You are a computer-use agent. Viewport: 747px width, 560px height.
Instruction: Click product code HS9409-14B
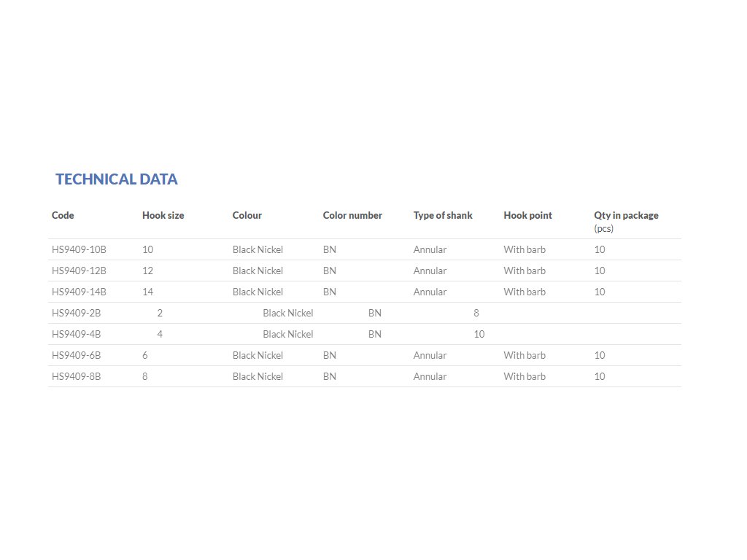pos(79,292)
